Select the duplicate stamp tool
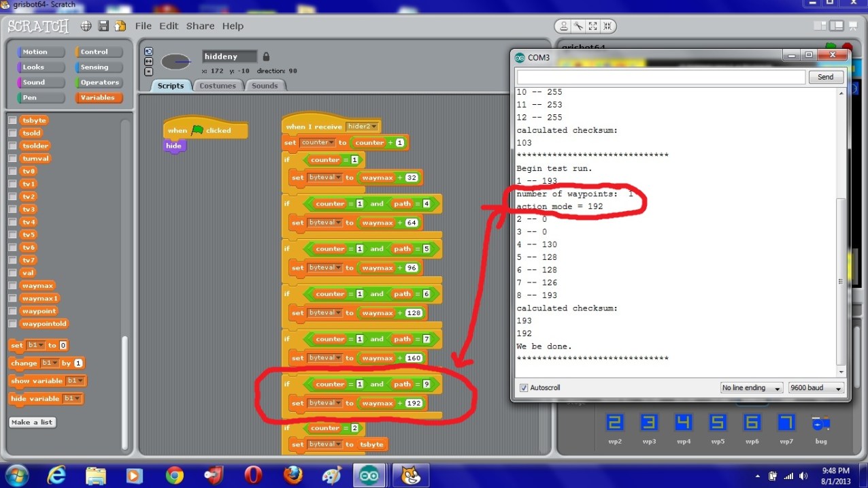 [x=563, y=27]
